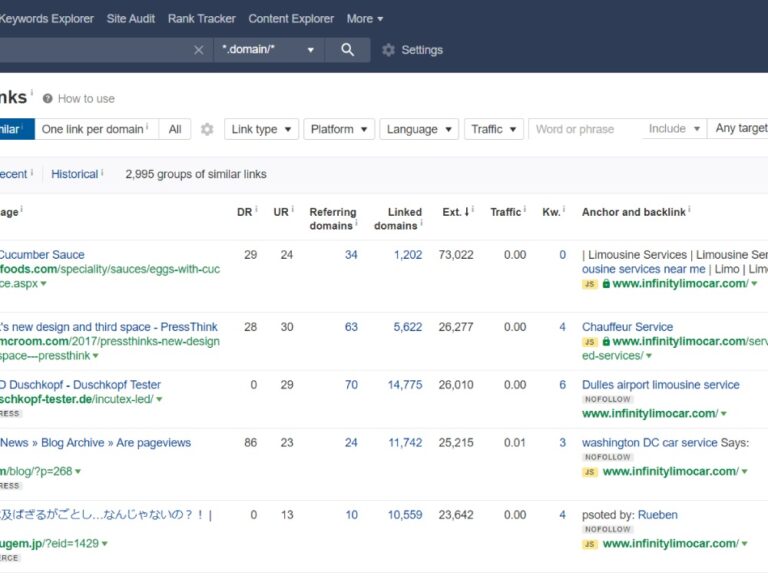Click the lock icon on the Chauffeur Service backlink

[x=606, y=341]
